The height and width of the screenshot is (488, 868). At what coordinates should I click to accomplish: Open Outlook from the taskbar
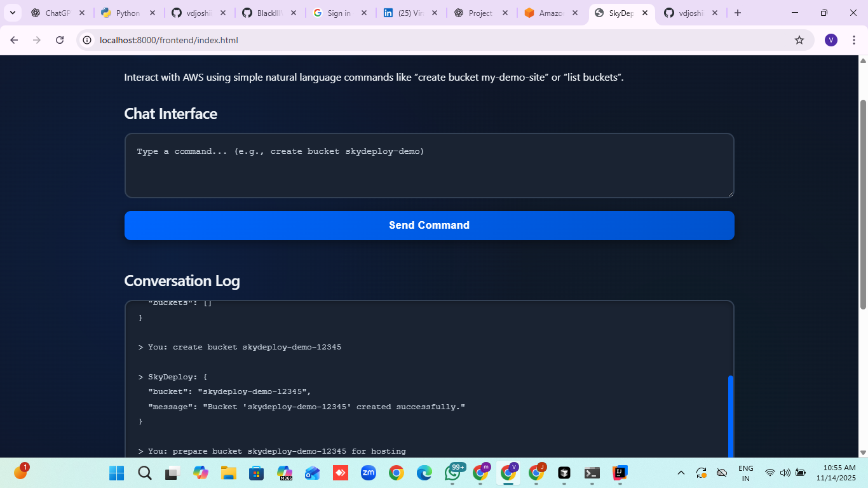coord(312,473)
